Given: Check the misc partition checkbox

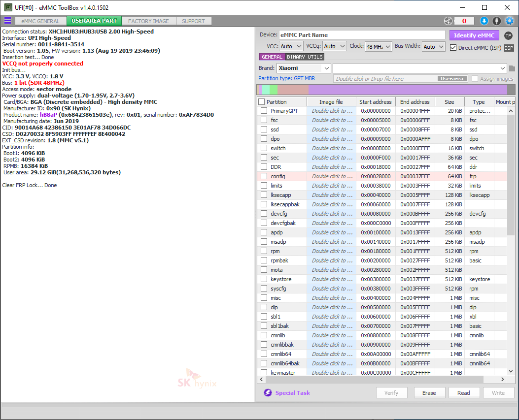Looking at the screenshot, I should [x=264, y=298].
